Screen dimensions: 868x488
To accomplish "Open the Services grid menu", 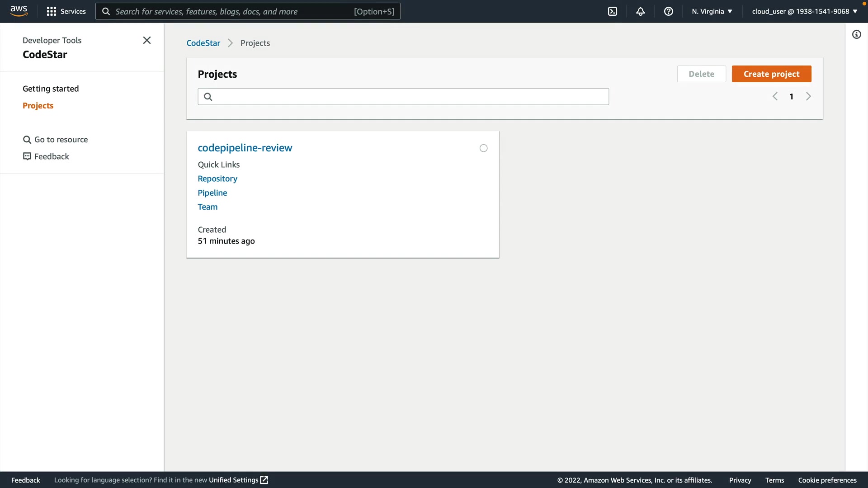I will [x=66, y=11].
